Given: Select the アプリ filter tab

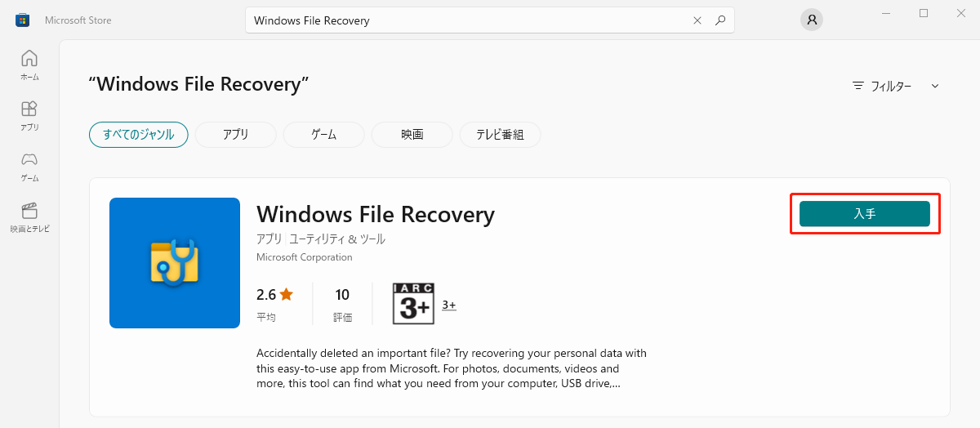Looking at the screenshot, I should [x=235, y=135].
